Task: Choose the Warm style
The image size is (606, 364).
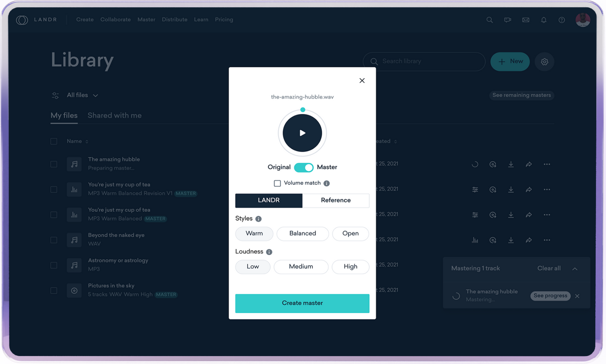Action: pos(254,233)
